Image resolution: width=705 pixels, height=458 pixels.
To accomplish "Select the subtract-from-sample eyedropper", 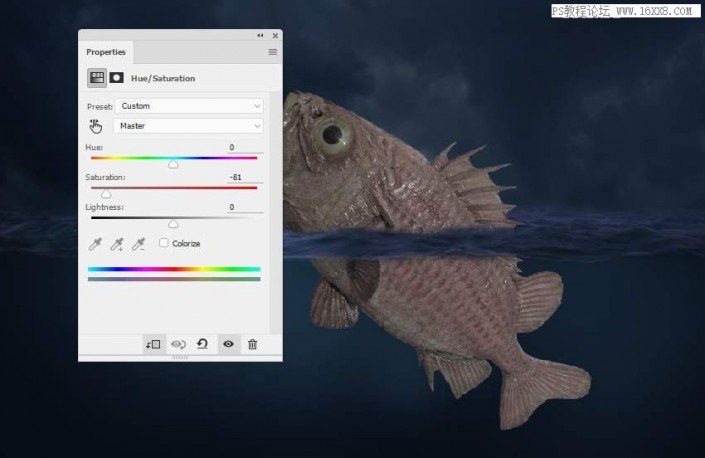I will point(138,244).
